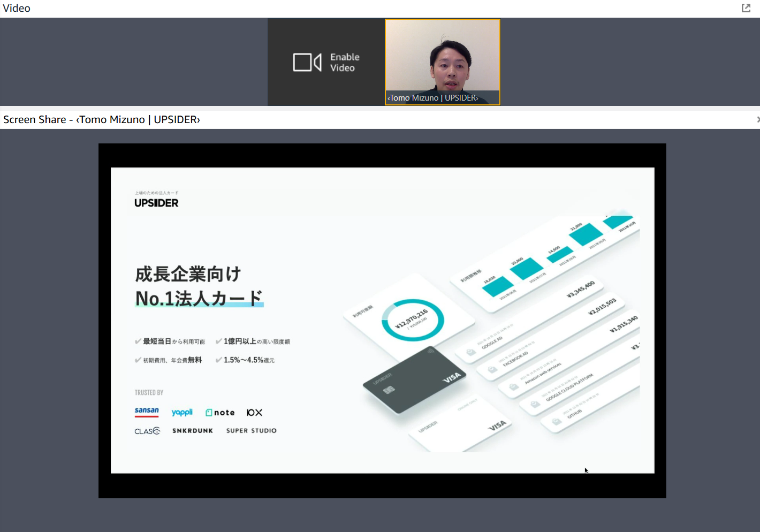Click the 'TRUSTED BY' label

click(x=149, y=393)
